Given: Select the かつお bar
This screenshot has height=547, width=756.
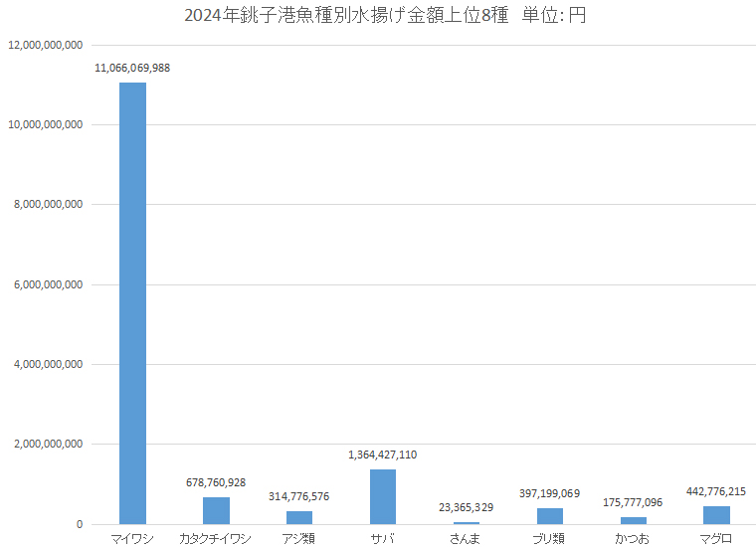Looking at the screenshot, I should 633,520.
